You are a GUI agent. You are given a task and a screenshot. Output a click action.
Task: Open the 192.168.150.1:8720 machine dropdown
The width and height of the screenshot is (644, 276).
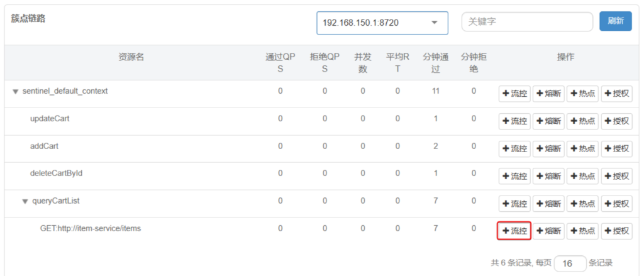pos(382,23)
